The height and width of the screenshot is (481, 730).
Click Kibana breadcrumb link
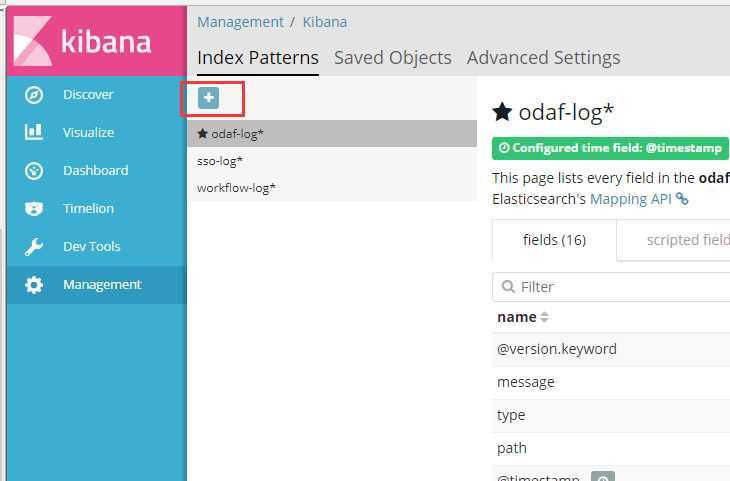coord(324,22)
